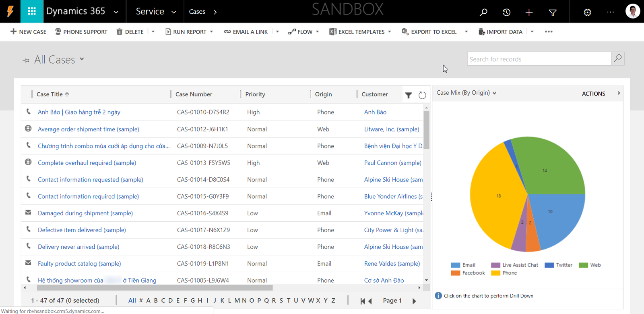Open customer 'Rene Valdes (sample)'
The image size is (644, 314).
(x=392, y=264)
